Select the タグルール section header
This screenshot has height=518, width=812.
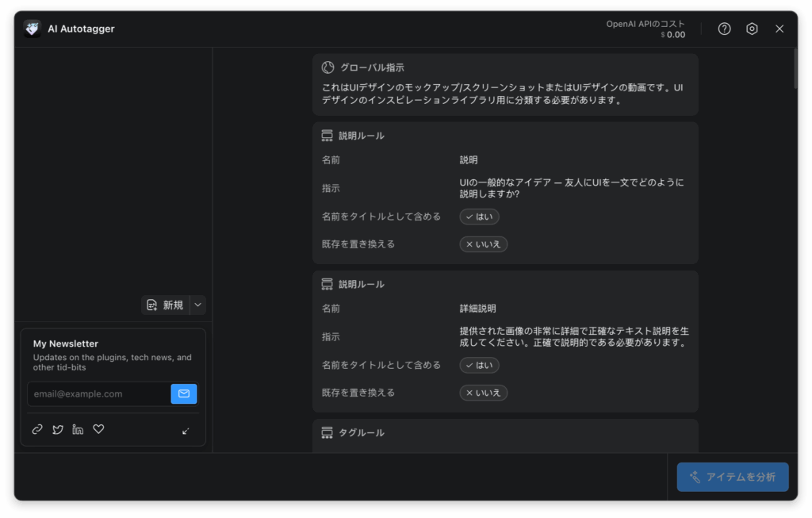click(361, 432)
